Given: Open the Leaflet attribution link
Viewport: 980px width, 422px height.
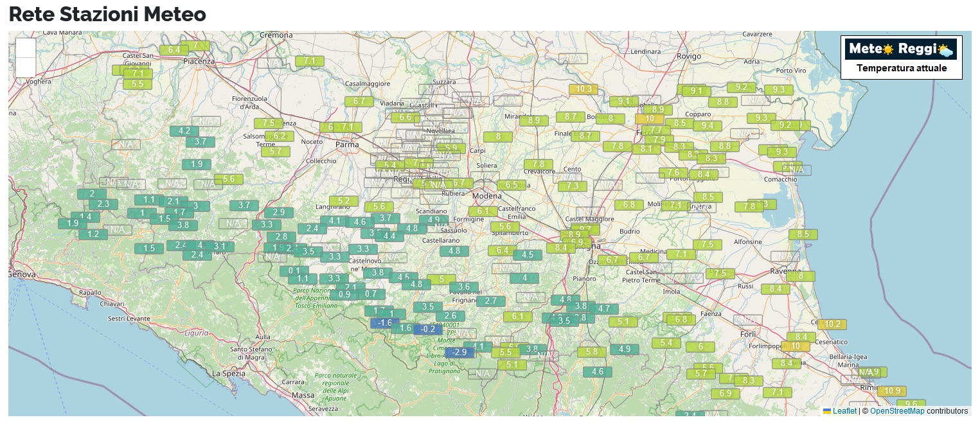Looking at the screenshot, I should (x=844, y=411).
